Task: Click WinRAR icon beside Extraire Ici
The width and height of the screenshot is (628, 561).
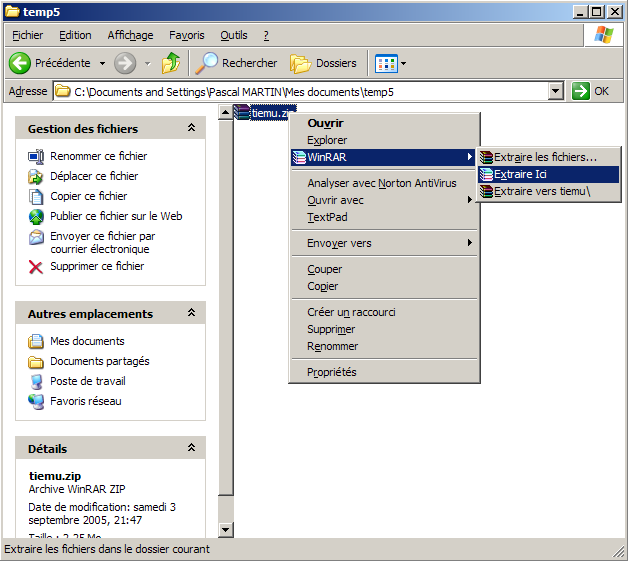Action: tap(486, 175)
